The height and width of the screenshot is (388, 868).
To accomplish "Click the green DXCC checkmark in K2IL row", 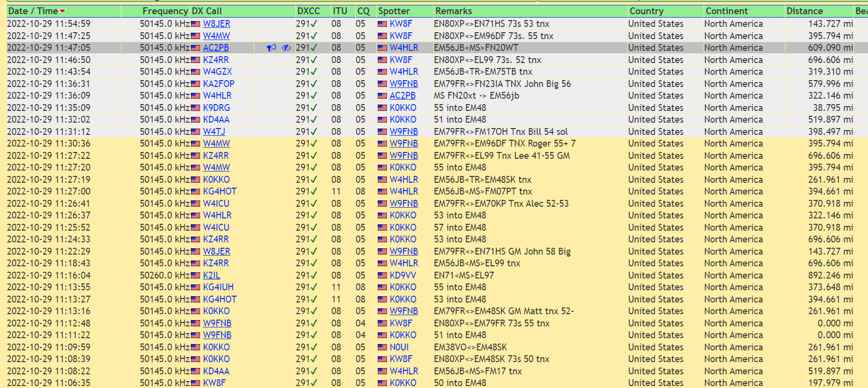I will pyautogui.click(x=314, y=275).
